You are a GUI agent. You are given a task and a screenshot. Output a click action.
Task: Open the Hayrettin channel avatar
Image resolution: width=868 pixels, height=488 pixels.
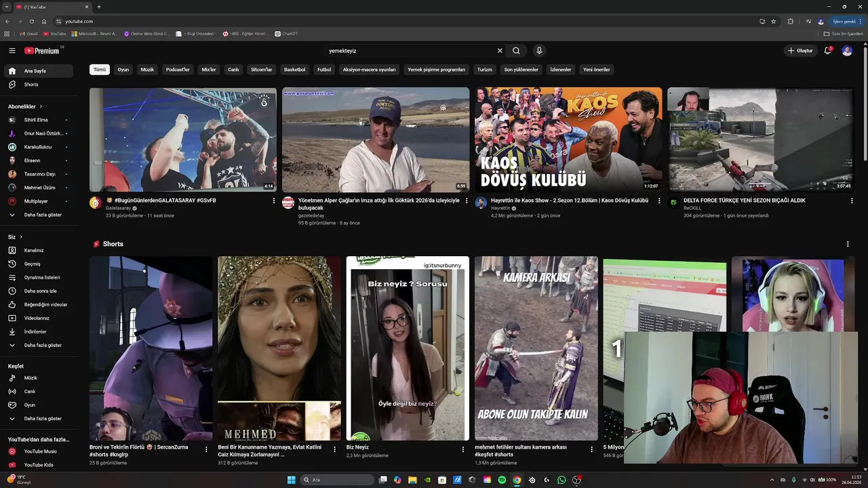481,203
